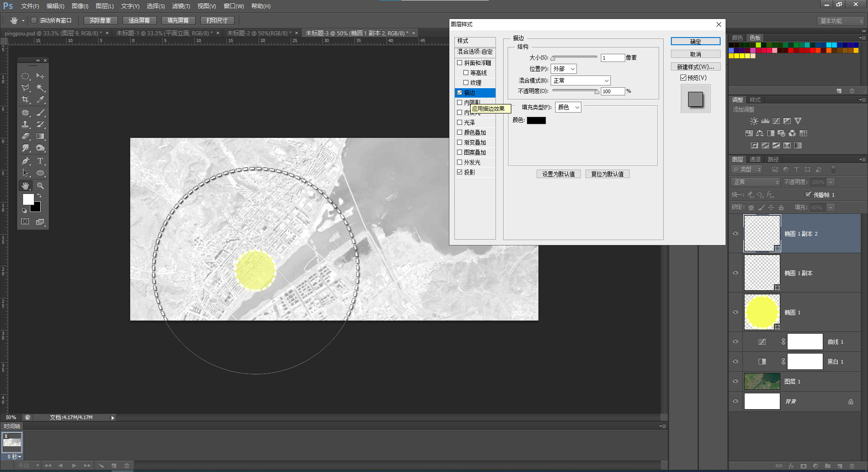Uncheck the 预览 preview checkbox
This screenshot has width=868, height=472.
point(683,78)
